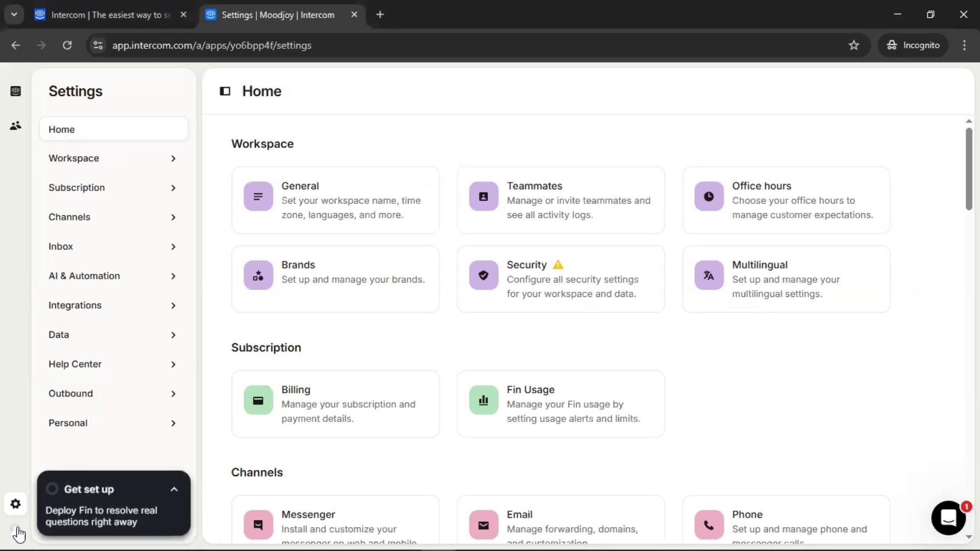980x551 pixels.
Task: Expand the Workspace section in sidebar
Action: click(113, 159)
